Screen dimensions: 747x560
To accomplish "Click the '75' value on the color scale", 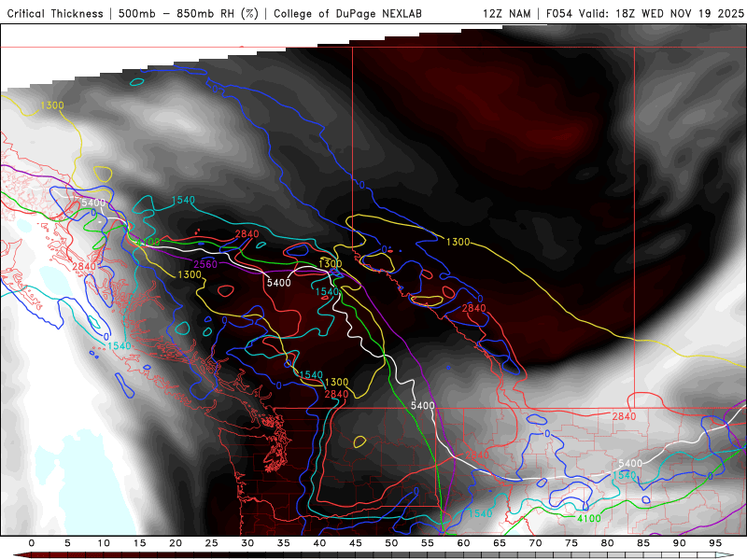I will [571, 543].
